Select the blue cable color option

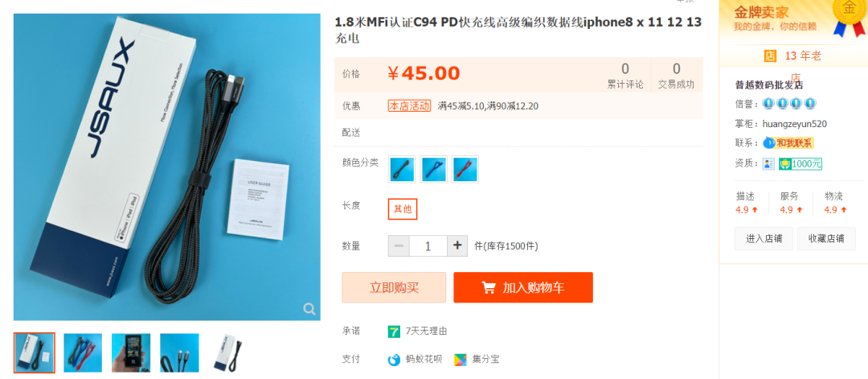433,169
